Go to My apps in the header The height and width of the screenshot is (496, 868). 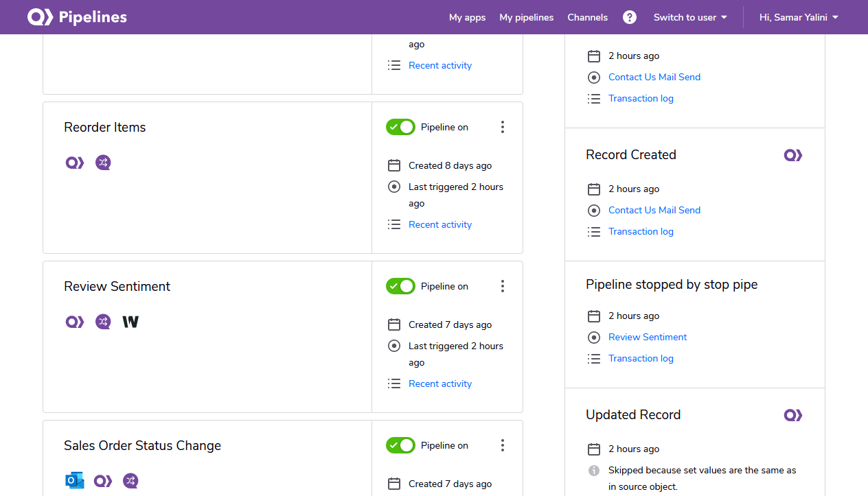click(x=468, y=17)
